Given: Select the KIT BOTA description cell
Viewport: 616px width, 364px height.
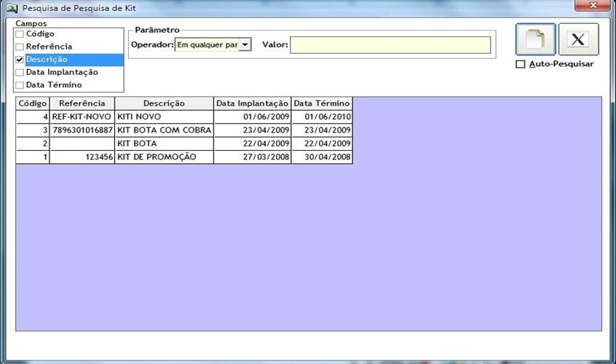Looking at the screenshot, I should 165,143.
